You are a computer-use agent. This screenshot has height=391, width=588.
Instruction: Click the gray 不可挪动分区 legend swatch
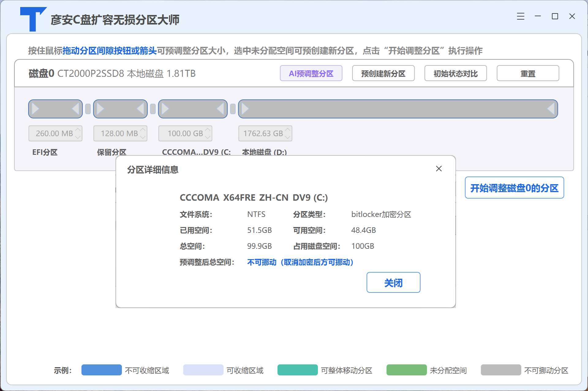tap(501, 370)
